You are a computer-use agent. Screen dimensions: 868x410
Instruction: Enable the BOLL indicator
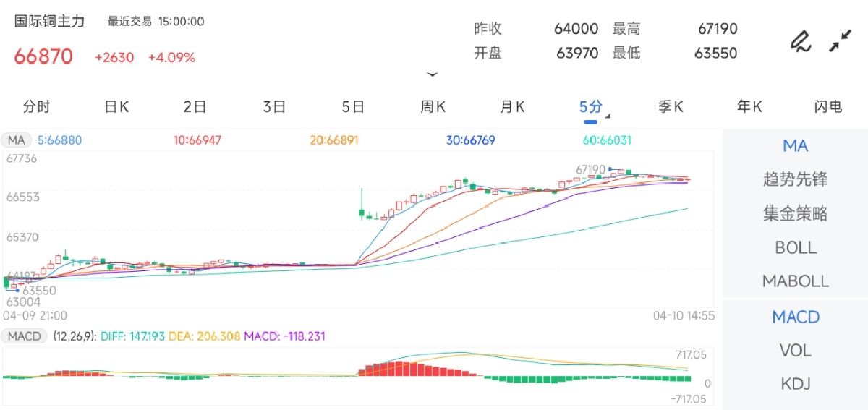[x=796, y=247]
